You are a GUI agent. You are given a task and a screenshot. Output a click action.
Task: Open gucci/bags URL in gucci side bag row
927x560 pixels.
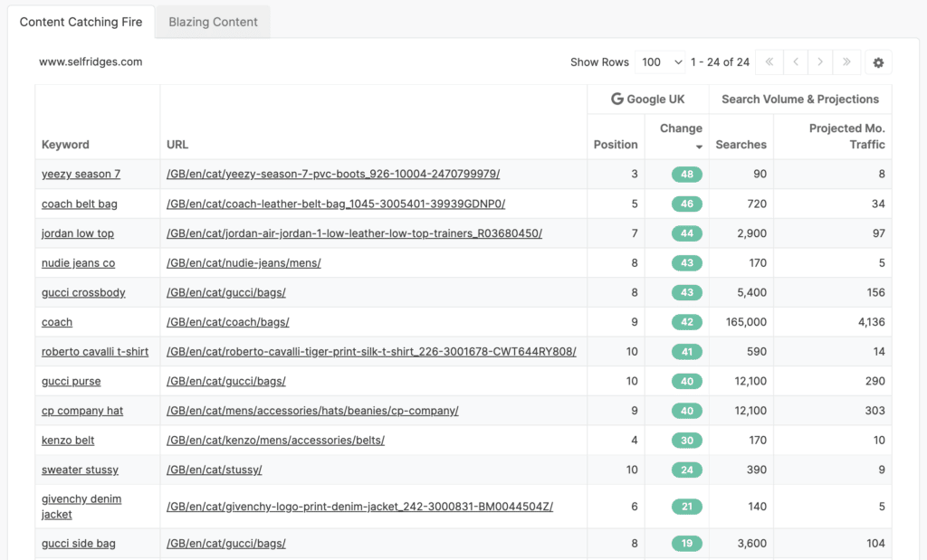(x=225, y=544)
